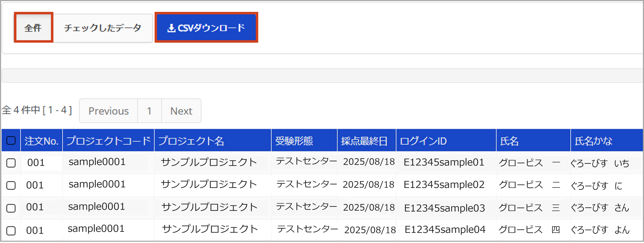644x243 pixels.
Task: Click サンプルプロジェクト in the E12345sample02 row
Action: tap(209, 185)
